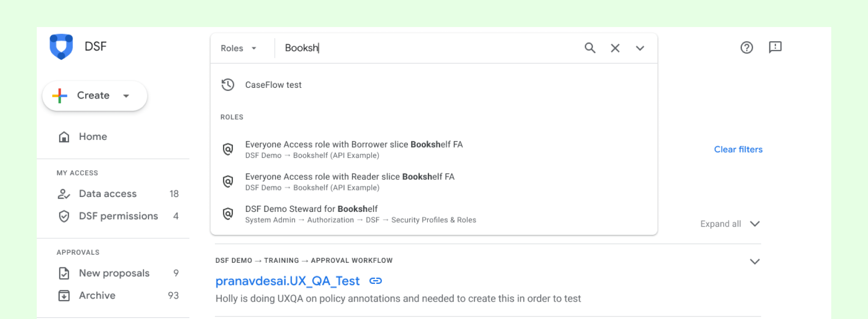Click the DSF permissions shield icon

(64, 216)
